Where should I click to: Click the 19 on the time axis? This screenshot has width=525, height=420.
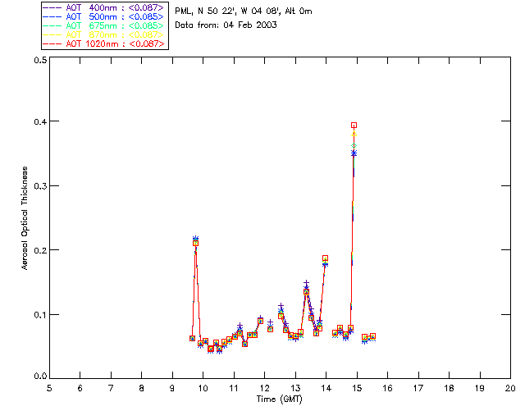pos(480,388)
